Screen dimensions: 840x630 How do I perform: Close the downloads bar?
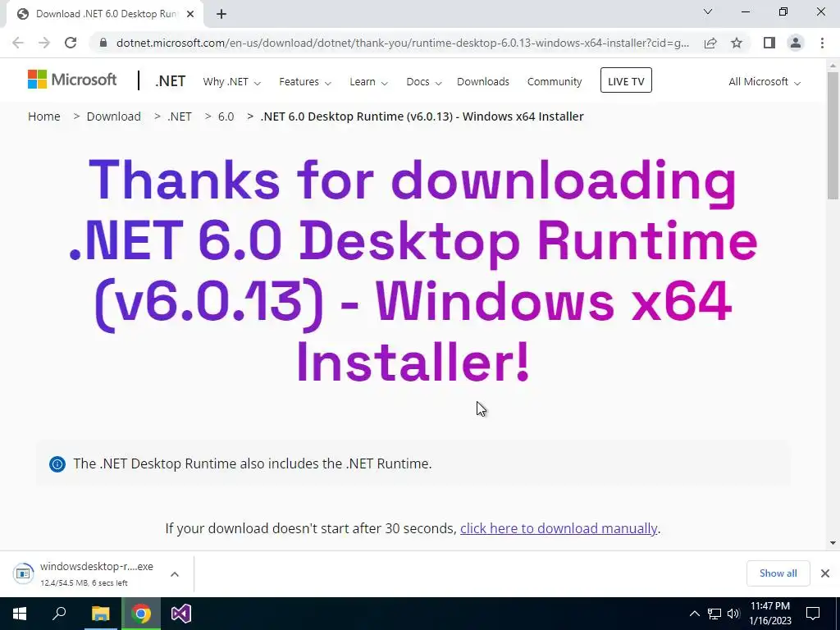point(825,573)
